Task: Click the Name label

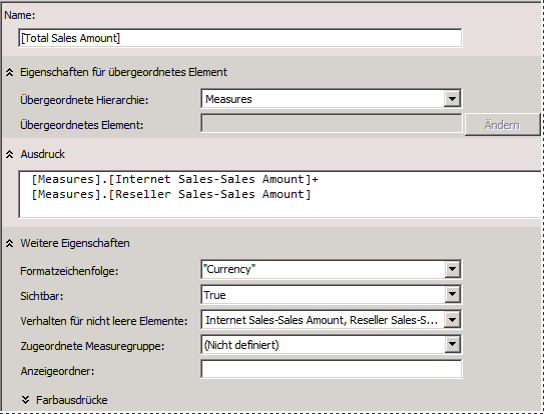Action: click(x=19, y=15)
